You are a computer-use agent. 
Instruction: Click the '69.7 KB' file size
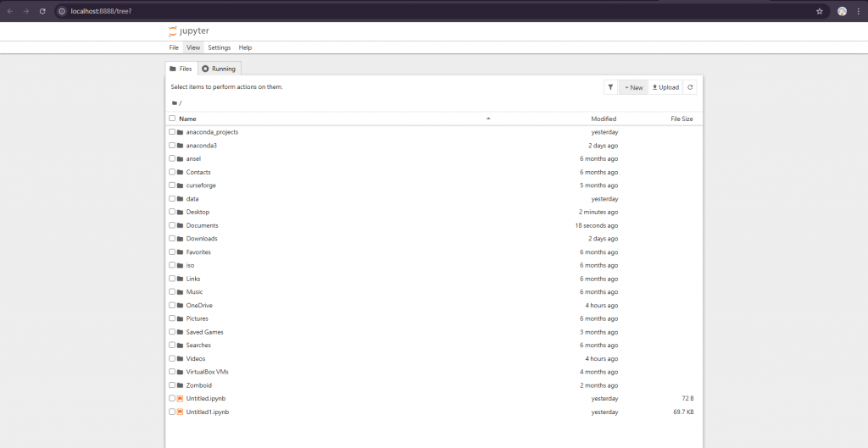point(684,412)
